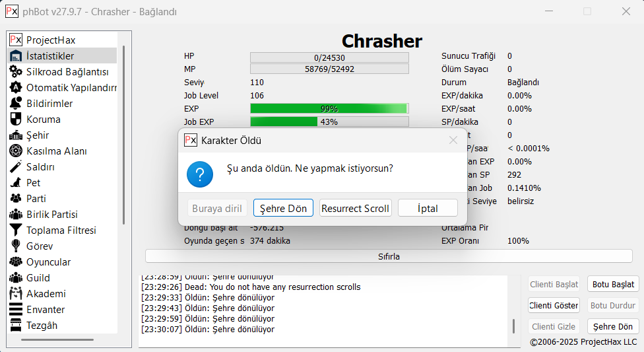
Task: Choose Resurrect Scroll in the dialog
Action: point(355,208)
